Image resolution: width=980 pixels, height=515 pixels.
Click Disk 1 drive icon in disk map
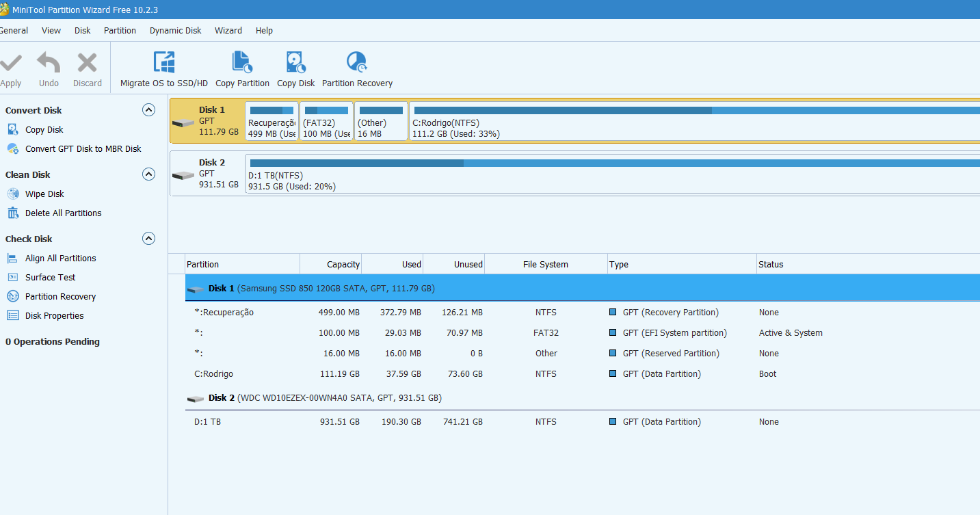point(183,122)
